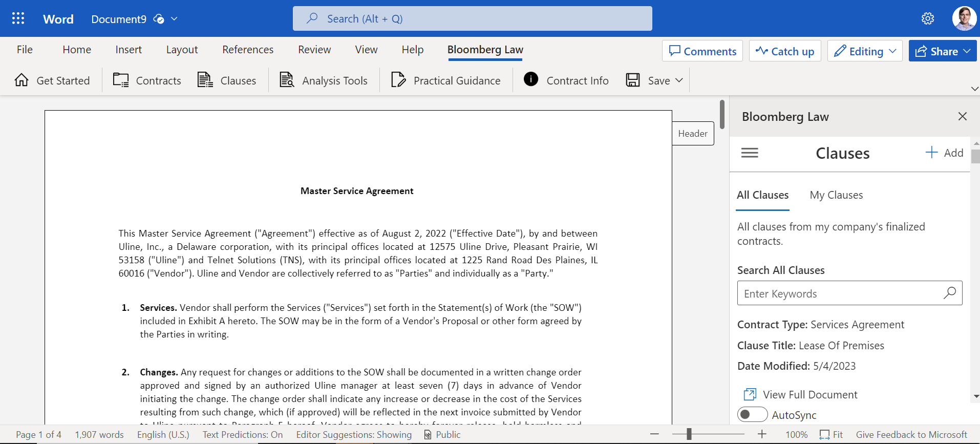Click the Get Started home icon

22,80
